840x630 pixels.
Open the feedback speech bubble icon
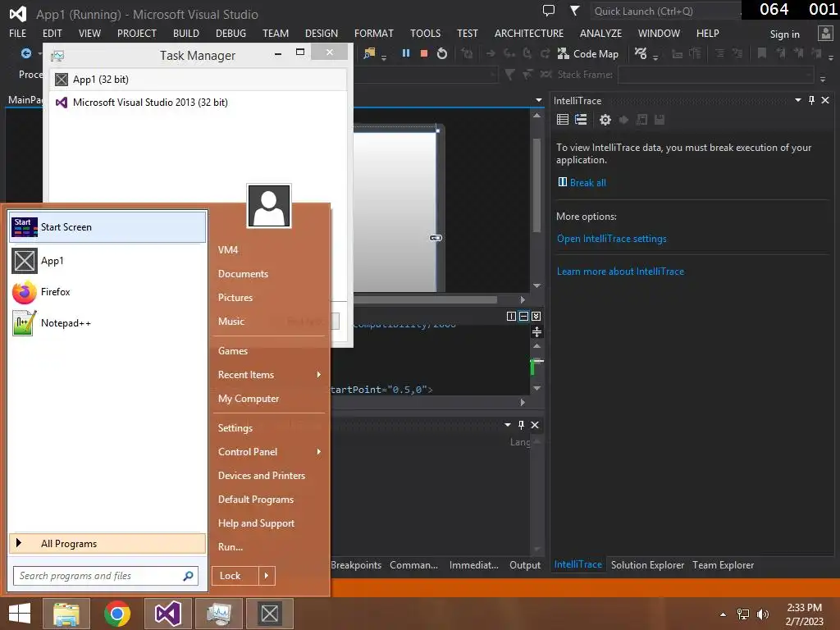tap(549, 11)
